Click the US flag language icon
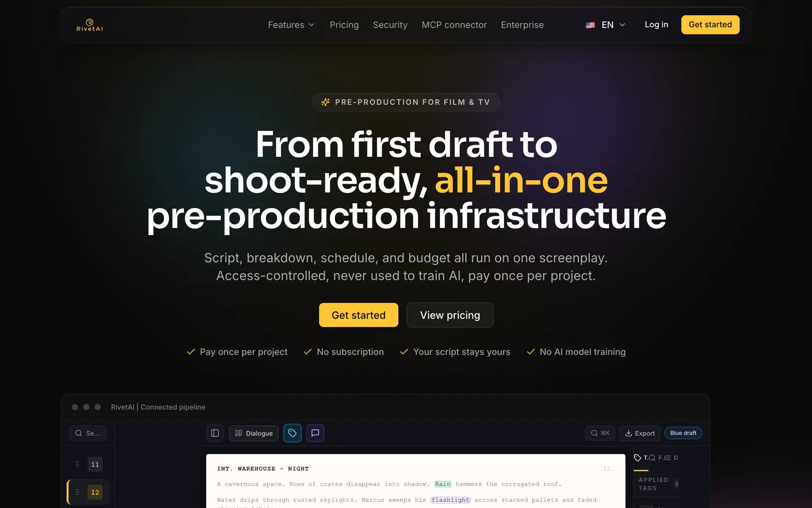The image size is (812, 508). (x=590, y=25)
